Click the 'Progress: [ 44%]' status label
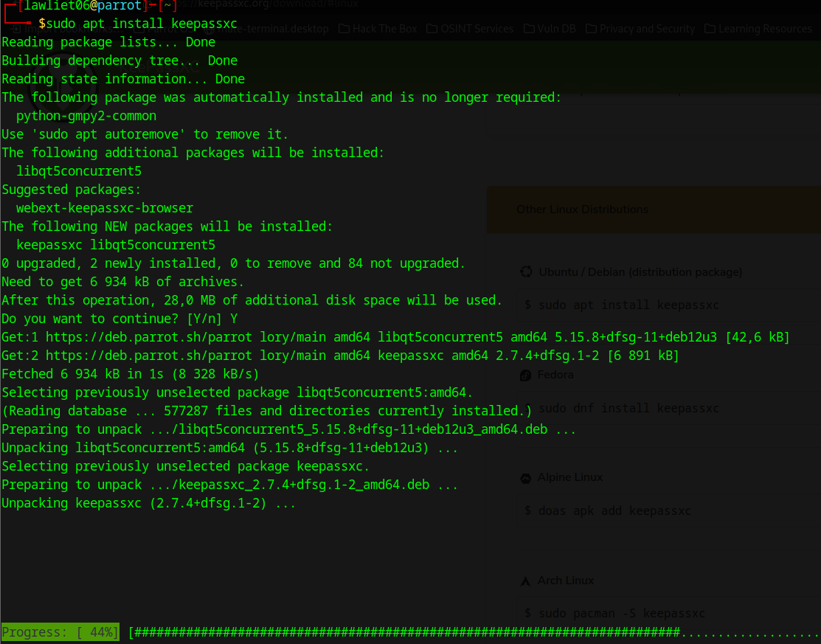This screenshot has width=821, height=644. [60, 632]
